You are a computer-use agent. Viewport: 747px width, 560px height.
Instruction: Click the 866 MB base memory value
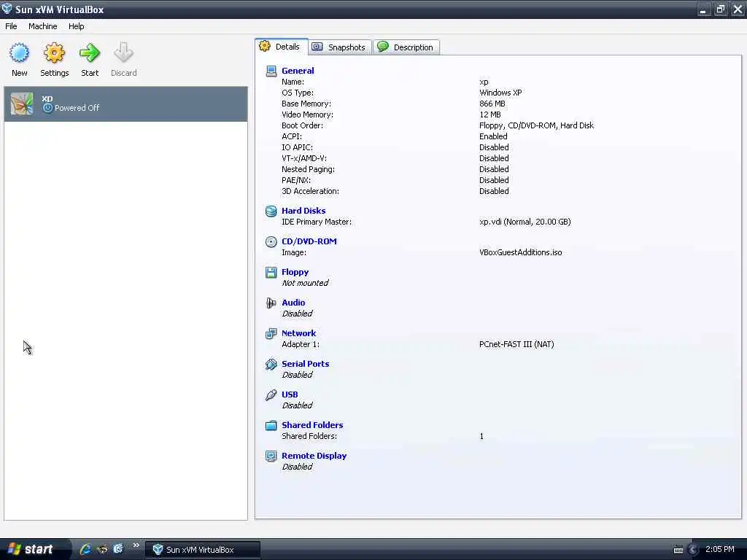click(x=492, y=104)
